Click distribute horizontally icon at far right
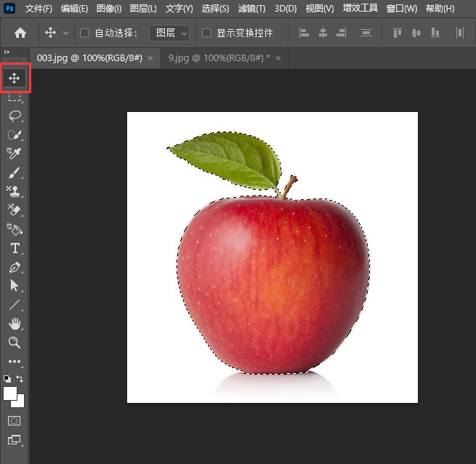 pyautogui.click(x=460, y=33)
